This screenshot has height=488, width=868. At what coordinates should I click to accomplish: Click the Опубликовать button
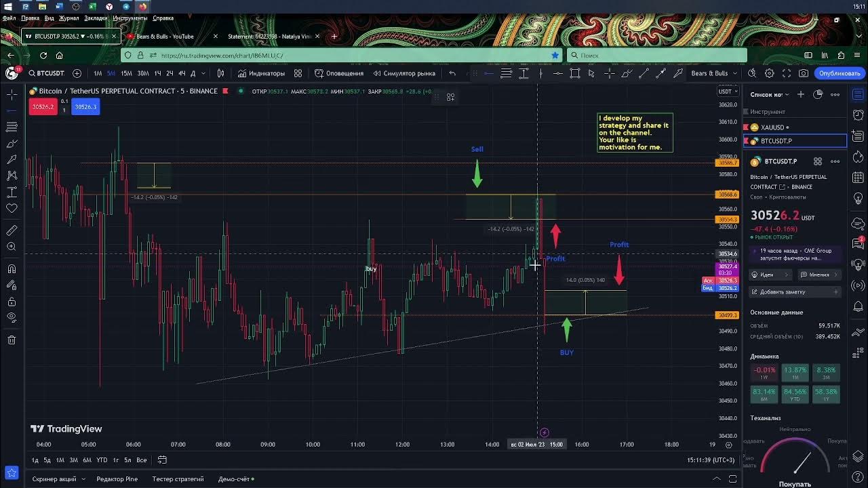click(840, 73)
